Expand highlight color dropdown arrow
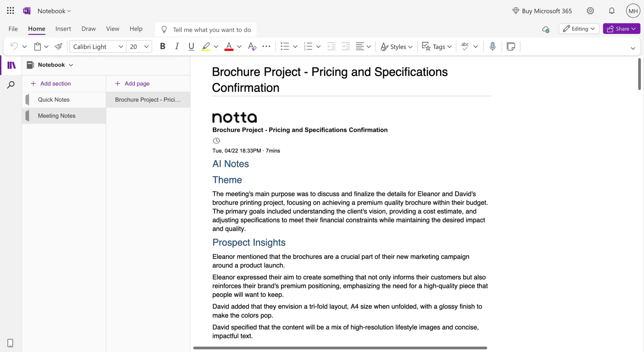 click(x=216, y=47)
